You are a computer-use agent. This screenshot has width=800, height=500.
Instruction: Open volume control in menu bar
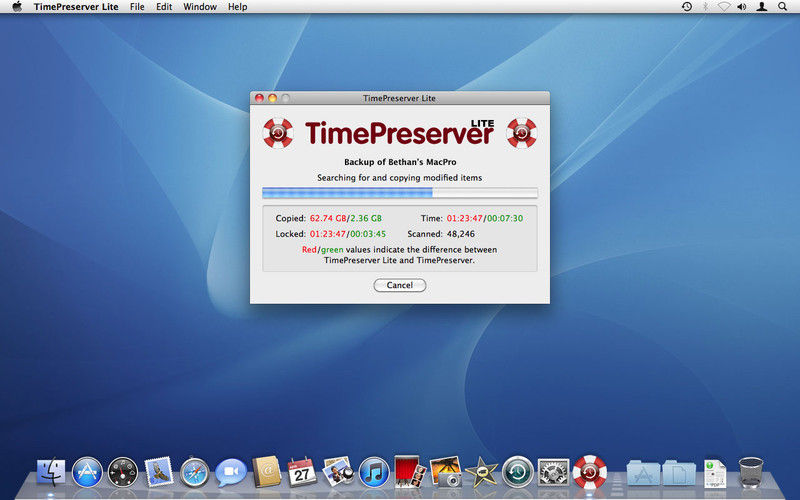coord(742,7)
